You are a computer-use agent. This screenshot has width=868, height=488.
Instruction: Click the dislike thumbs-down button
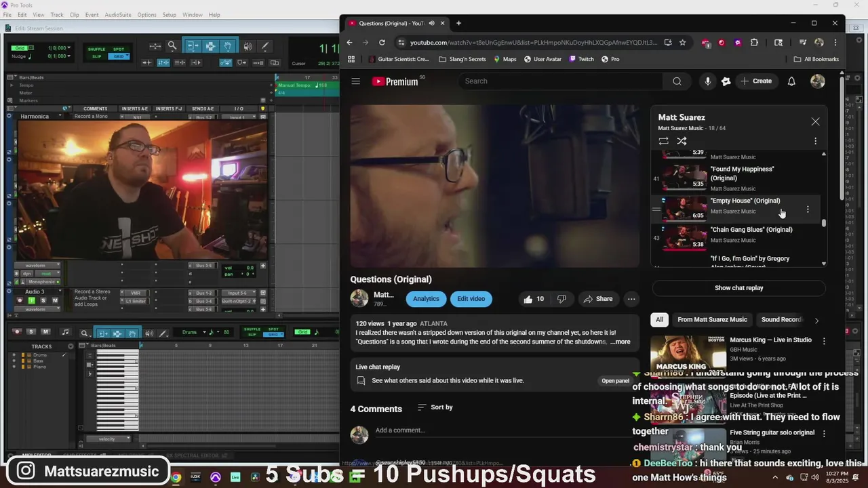click(561, 299)
